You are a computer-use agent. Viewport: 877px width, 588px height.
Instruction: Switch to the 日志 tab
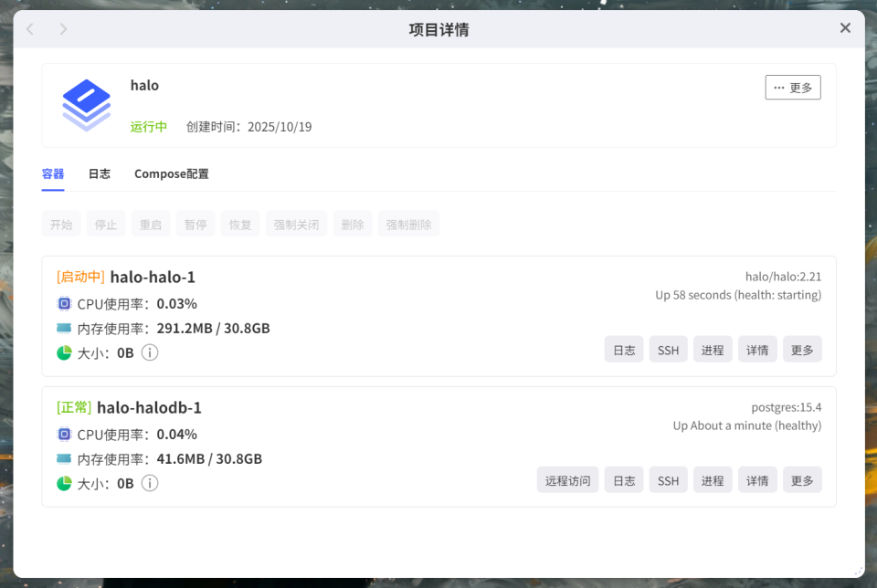[x=100, y=173]
